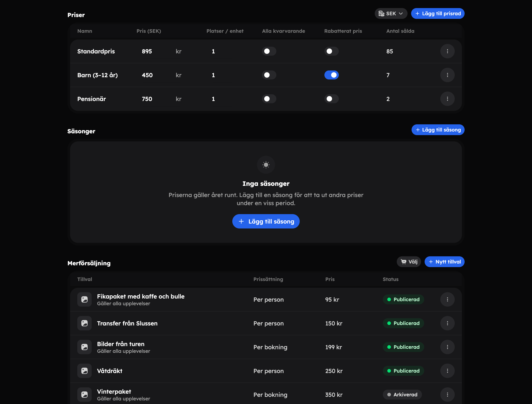Click Lägg till prisrad button
Screen dimensions: 532x404
(438, 13)
